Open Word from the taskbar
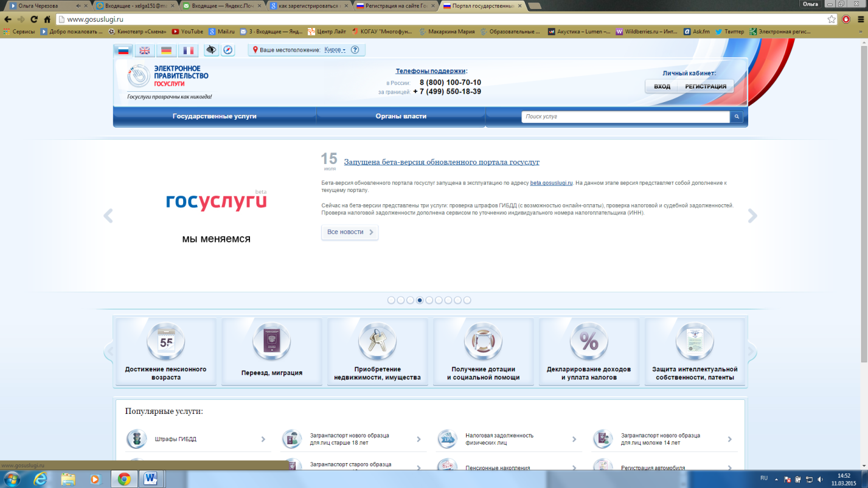This screenshot has height=488, width=868. click(151, 479)
